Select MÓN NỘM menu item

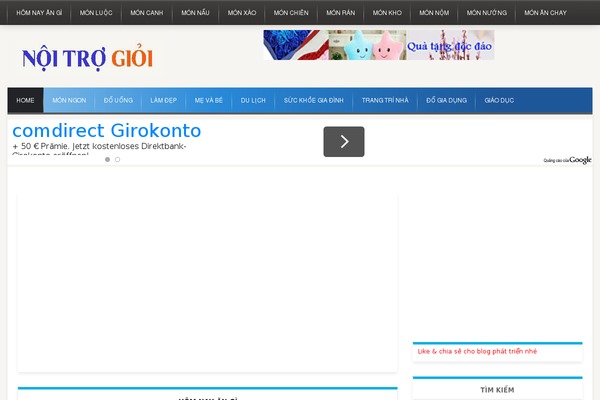[434, 13]
